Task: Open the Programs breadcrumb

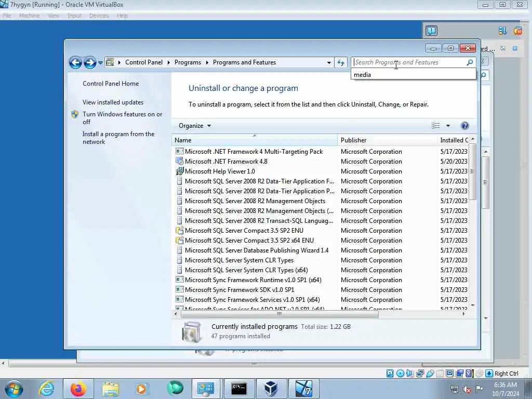Action: coord(188,62)
